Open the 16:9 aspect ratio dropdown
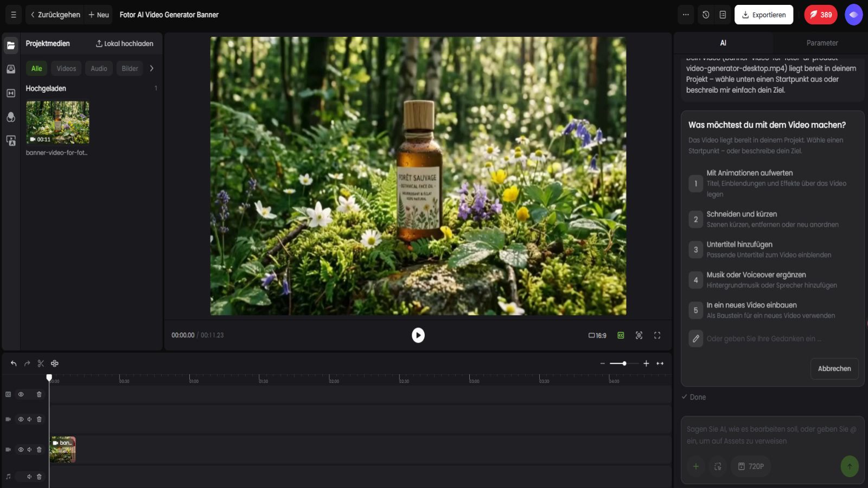This screenshot has width=868, height=488. (597, 335)
